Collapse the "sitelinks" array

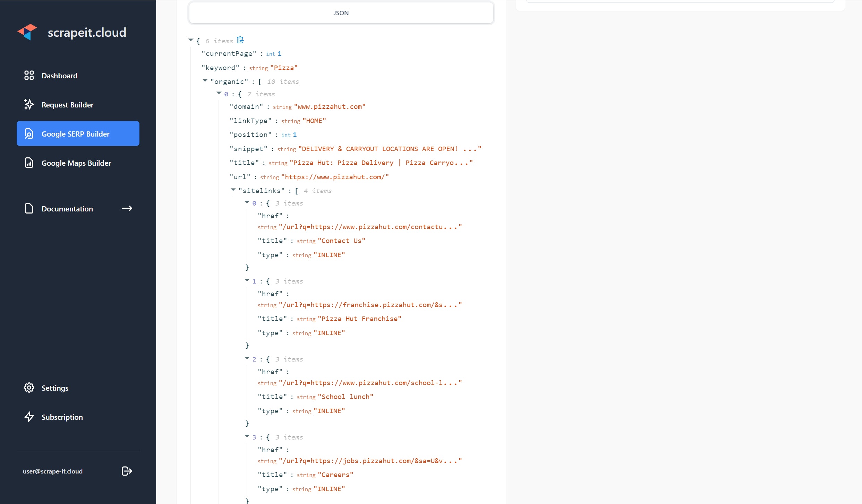tap(233, 190)
